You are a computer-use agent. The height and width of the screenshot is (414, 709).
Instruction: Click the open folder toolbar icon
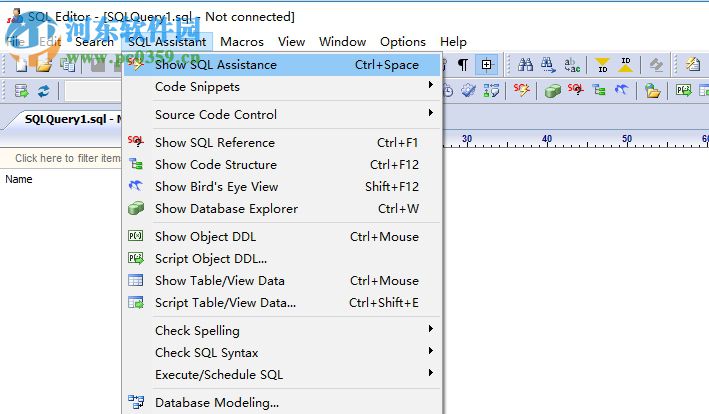click(x=44, y=65)
